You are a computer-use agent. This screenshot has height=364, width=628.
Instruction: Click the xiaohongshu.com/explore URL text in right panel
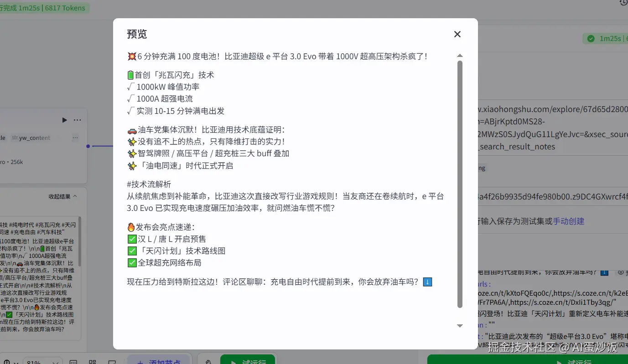tap(553, 110)
